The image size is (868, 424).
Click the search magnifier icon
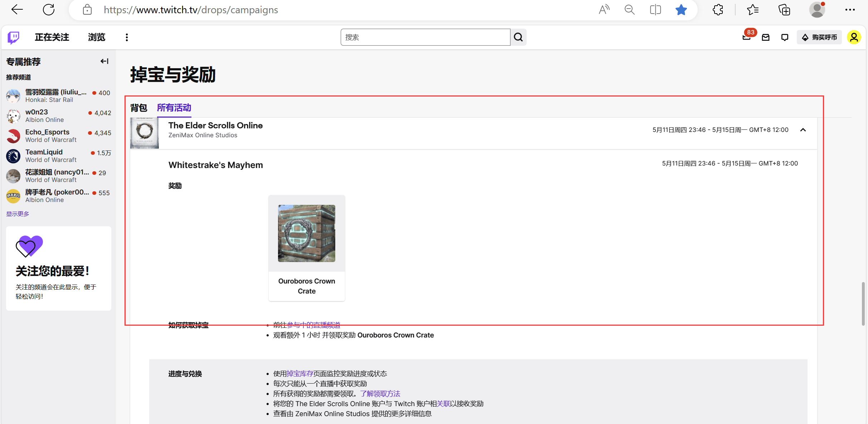518,37
